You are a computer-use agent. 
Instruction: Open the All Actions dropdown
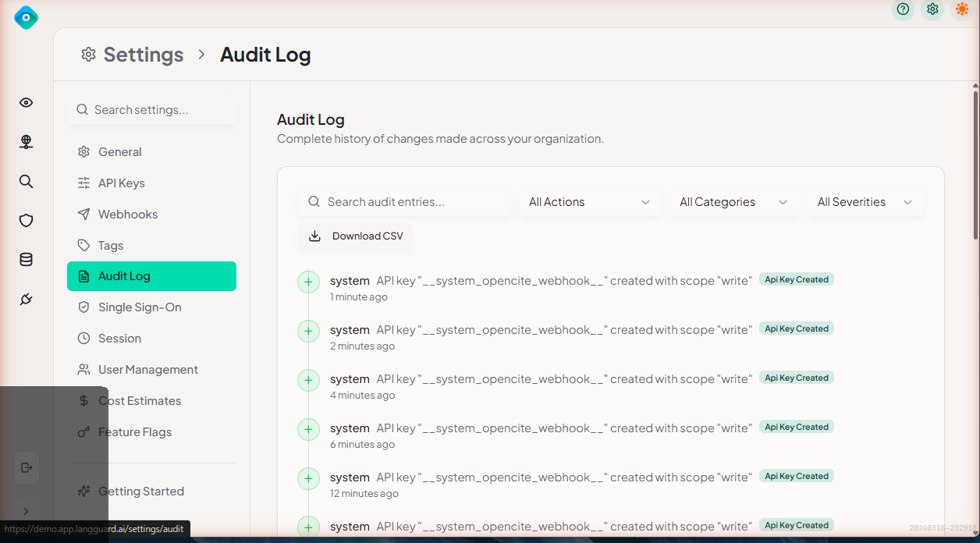pyautogui.click(x=589, y=202)
